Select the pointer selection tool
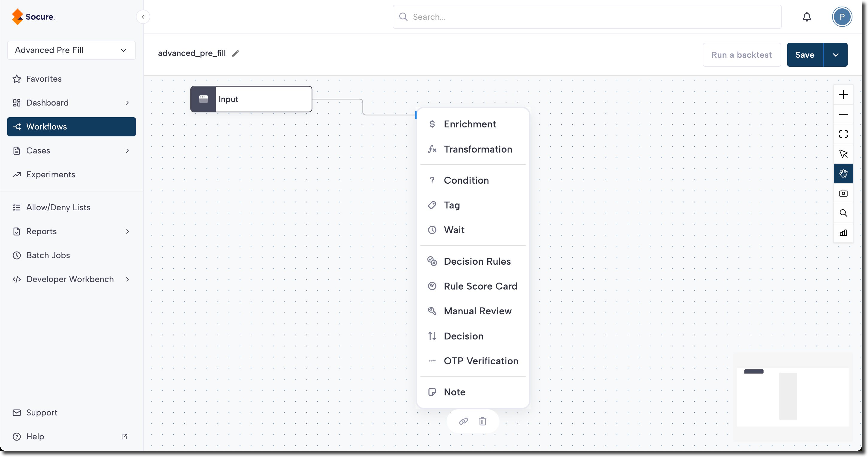The height and width of the screenshot is (457, 868). pyautogui.click(x=843, y=154)
